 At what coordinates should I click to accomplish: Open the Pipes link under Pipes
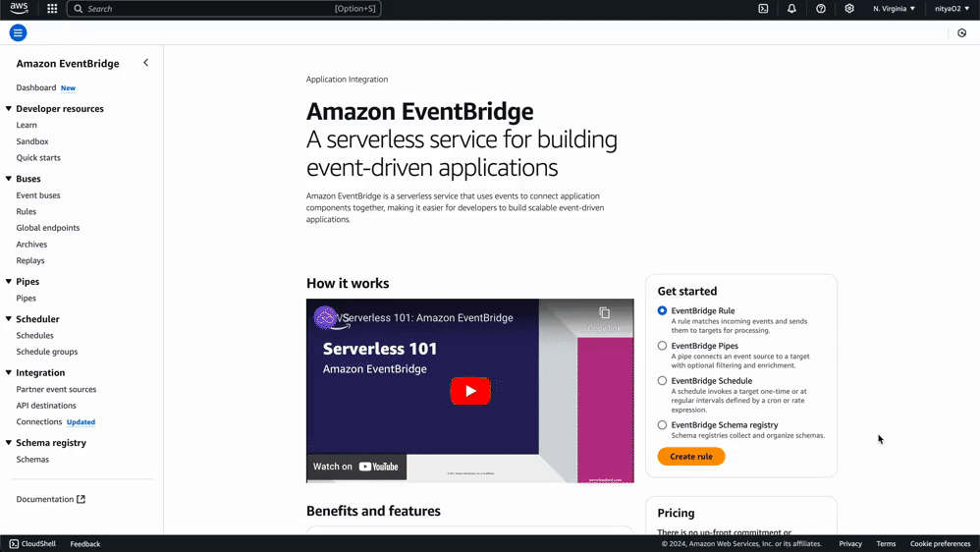pos(27,299)
